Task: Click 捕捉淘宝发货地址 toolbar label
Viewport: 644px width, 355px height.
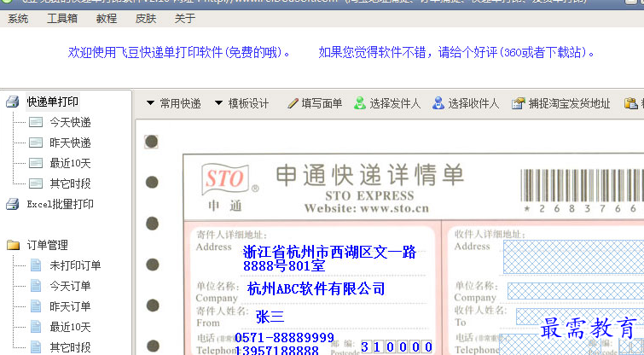Action: 569,103
